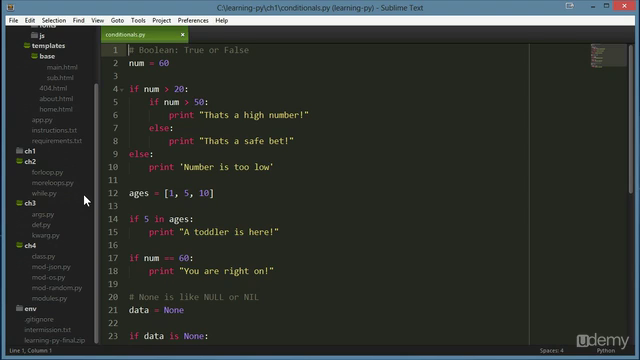Open app.py in sidebar
This screenshot has height=360, width=640.
point(42,120)
